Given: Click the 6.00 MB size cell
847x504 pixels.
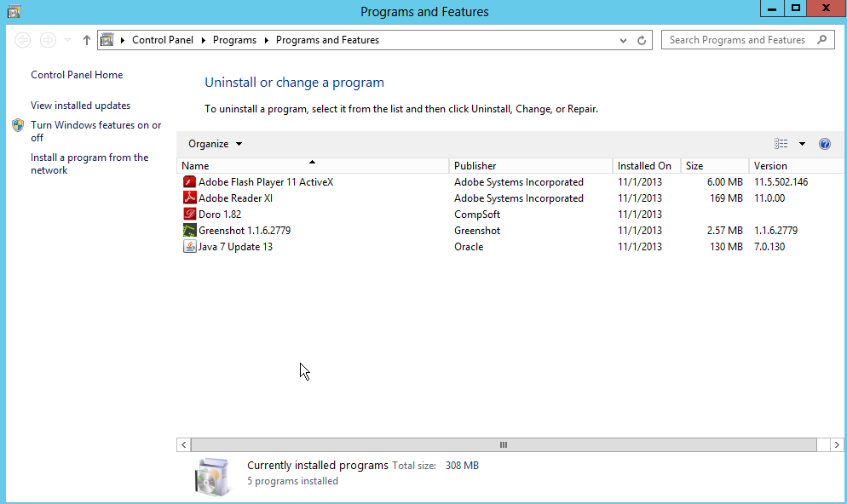Looking at the screenshot, I should [725, 182].
